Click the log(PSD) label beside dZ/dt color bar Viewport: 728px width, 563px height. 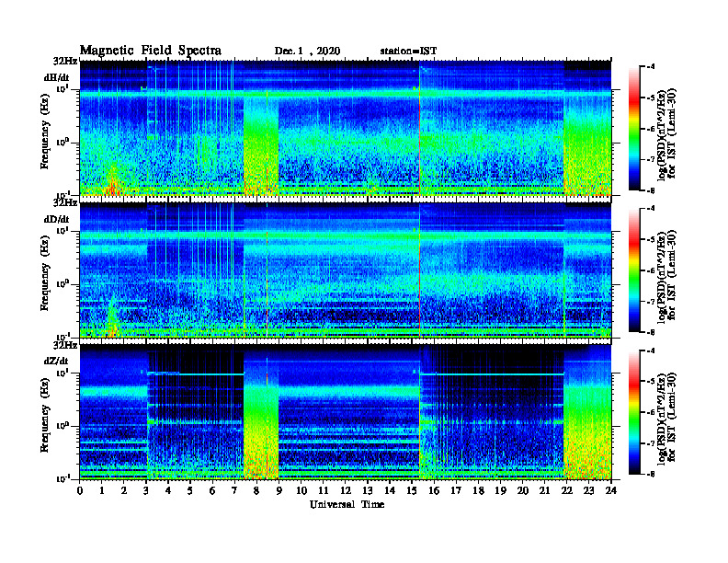666,418
